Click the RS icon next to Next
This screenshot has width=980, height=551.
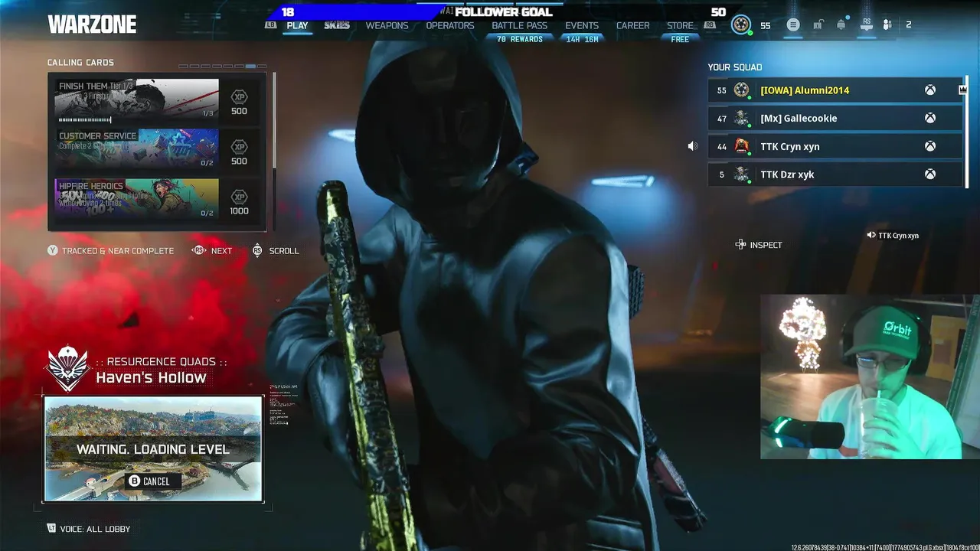pos(199,250)
